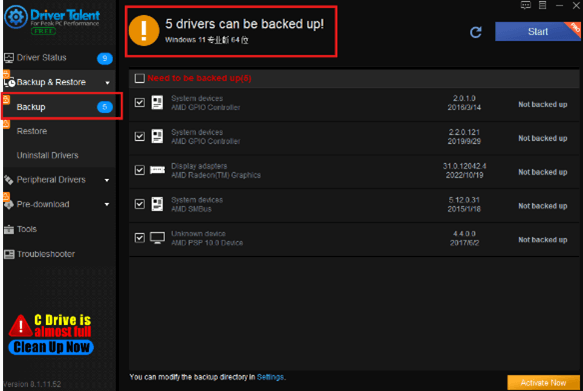Click the Pre-download sidebar icon

[9, 203]
